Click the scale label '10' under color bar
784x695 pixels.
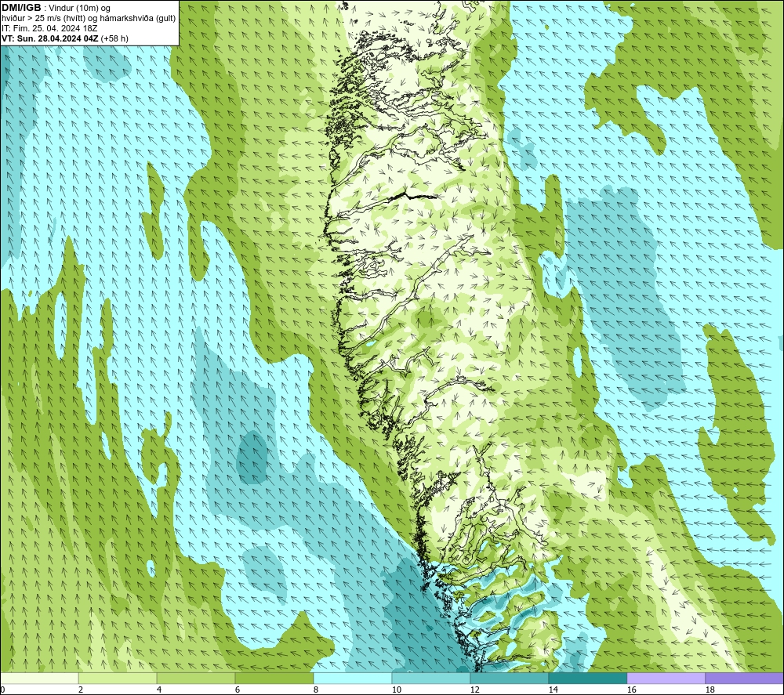click(397, 690)
